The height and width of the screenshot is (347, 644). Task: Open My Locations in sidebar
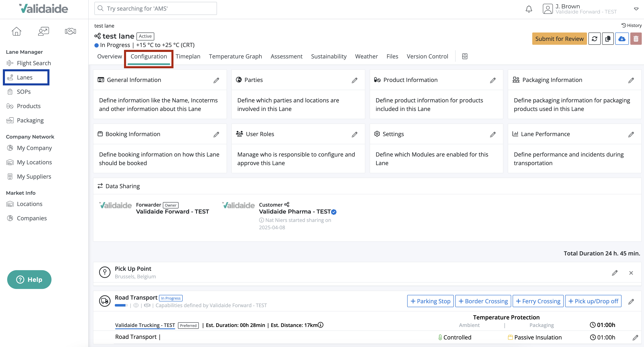pyautogui.click(x=29, y=162)
